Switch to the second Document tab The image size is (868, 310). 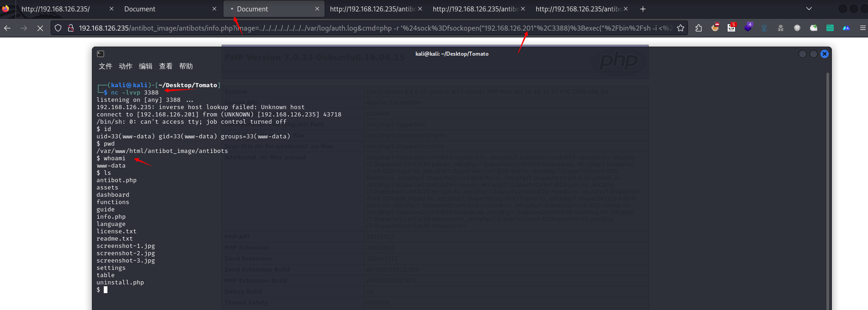click(x=170, y=9)
